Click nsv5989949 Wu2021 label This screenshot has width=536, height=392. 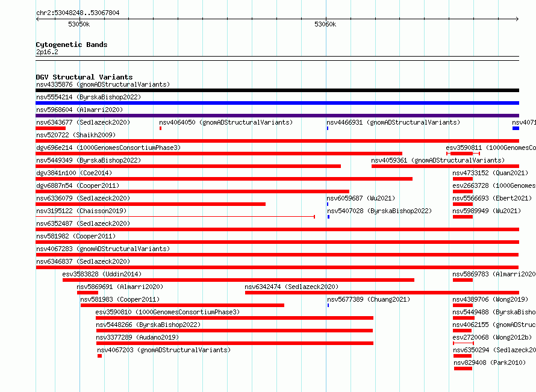487,211
